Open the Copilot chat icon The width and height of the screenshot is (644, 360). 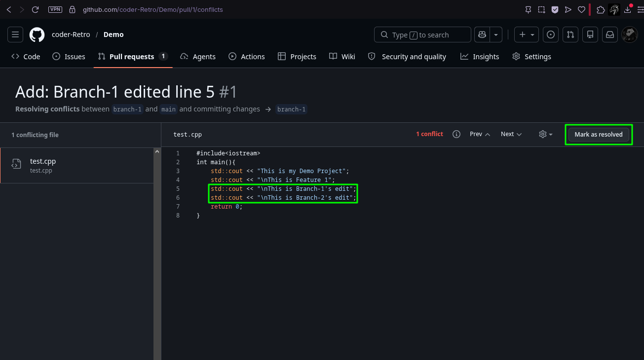coord(482,35)
